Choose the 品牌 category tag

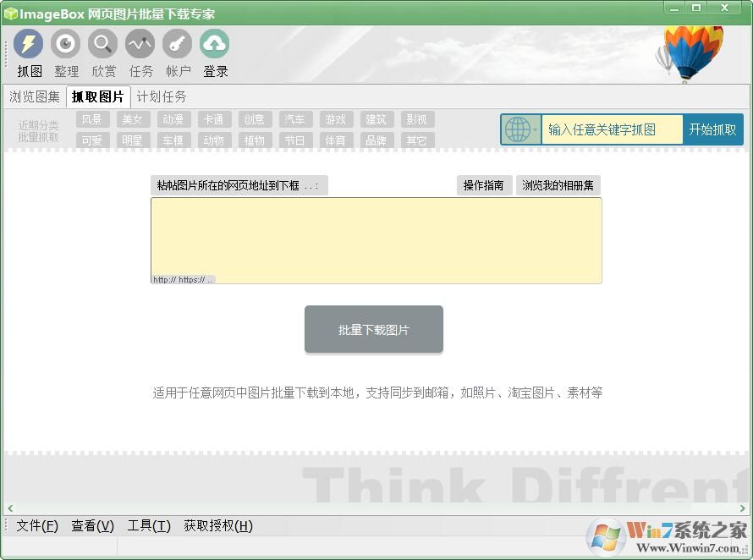376,140
